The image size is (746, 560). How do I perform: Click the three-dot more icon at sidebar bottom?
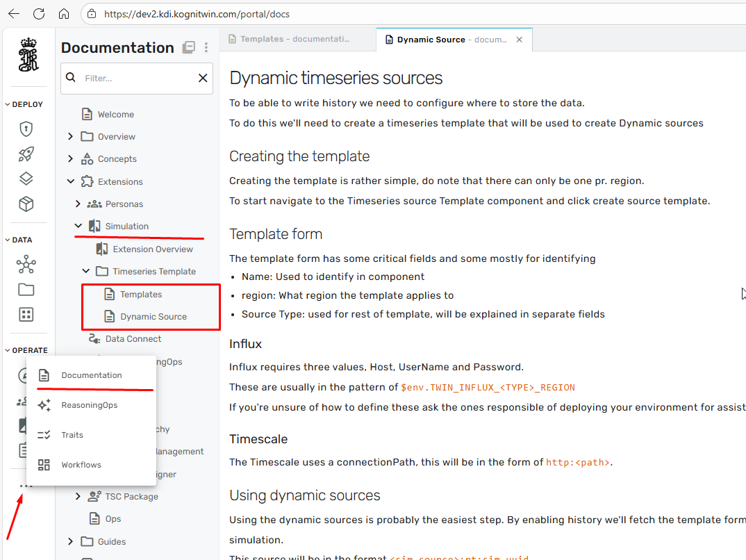(x=26, y=486)
